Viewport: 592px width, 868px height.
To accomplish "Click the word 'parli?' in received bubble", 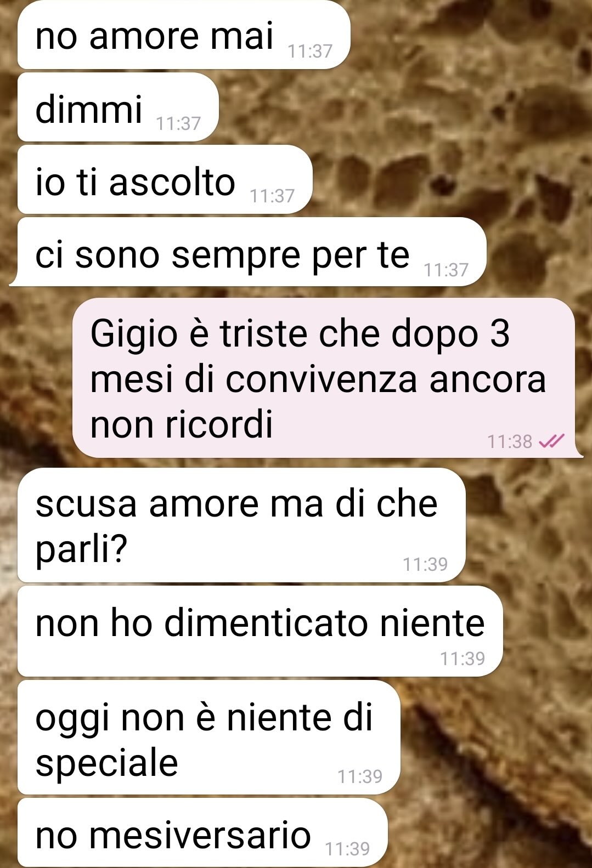I will (81, 549).
